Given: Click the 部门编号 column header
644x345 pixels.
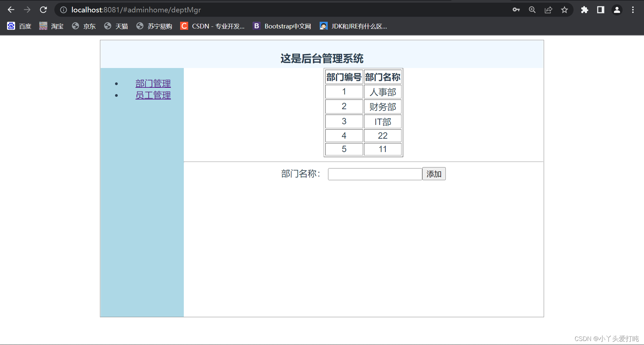Looking at the screenshot, I should point(344,77).
